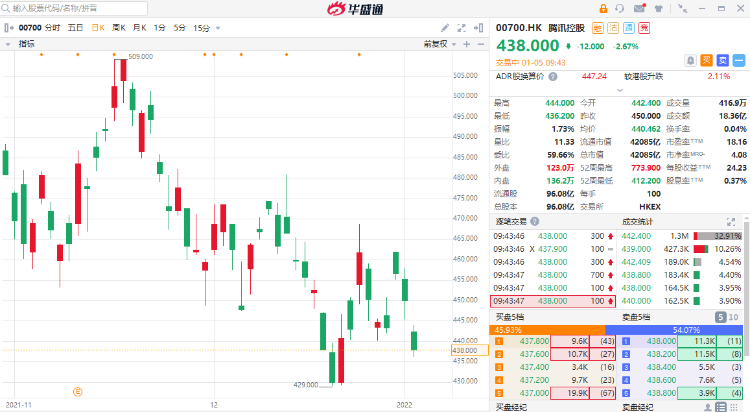Click bid level 2 price 437.600
The image size is (750, 412).
point(534,354)
